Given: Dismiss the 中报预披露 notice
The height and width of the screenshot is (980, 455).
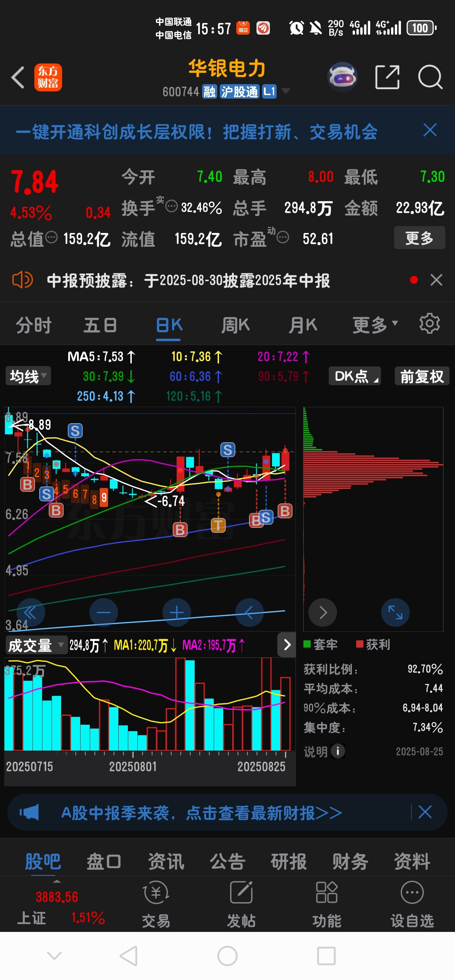Looking at the screenshot, I should click(436, 280).
